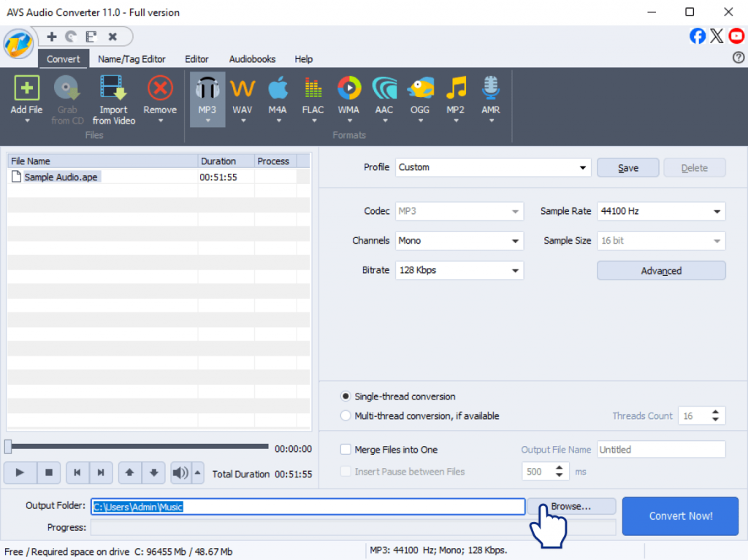This screenshot has height=560, width=748.
Task: Click the Save profile button
Action: tap(627, 168)
